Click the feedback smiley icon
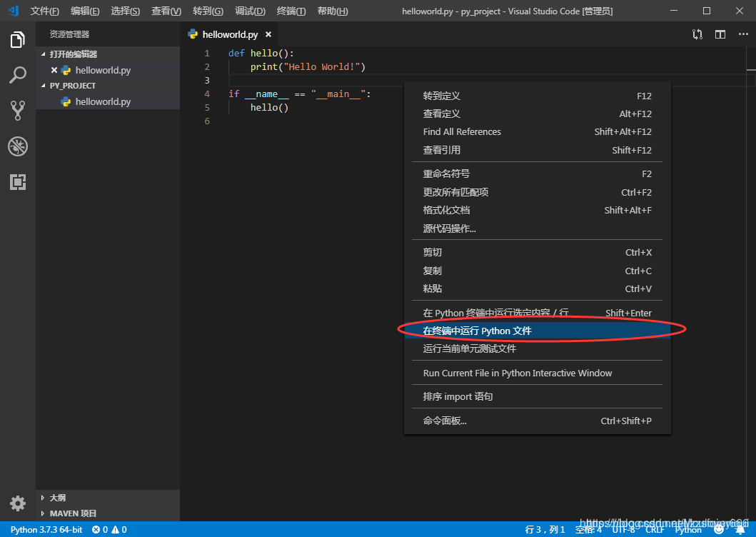The height and width of the screenshot is (537, 756). point(719,529)
